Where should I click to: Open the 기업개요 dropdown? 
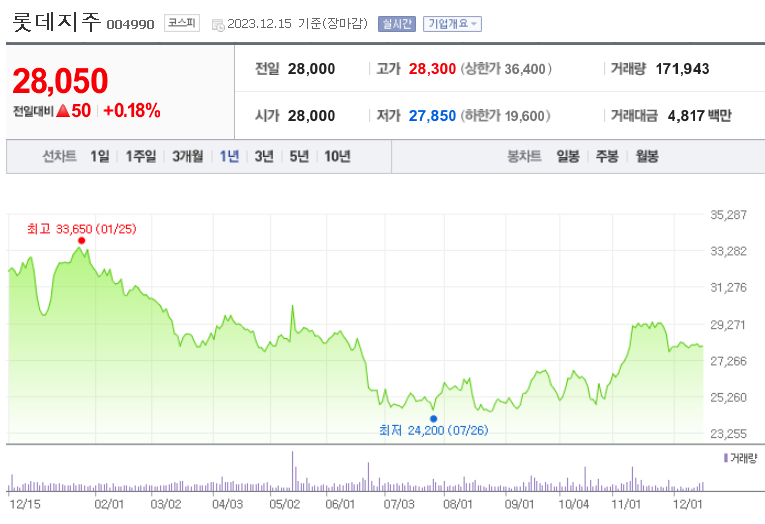click(x=452, y=23)
